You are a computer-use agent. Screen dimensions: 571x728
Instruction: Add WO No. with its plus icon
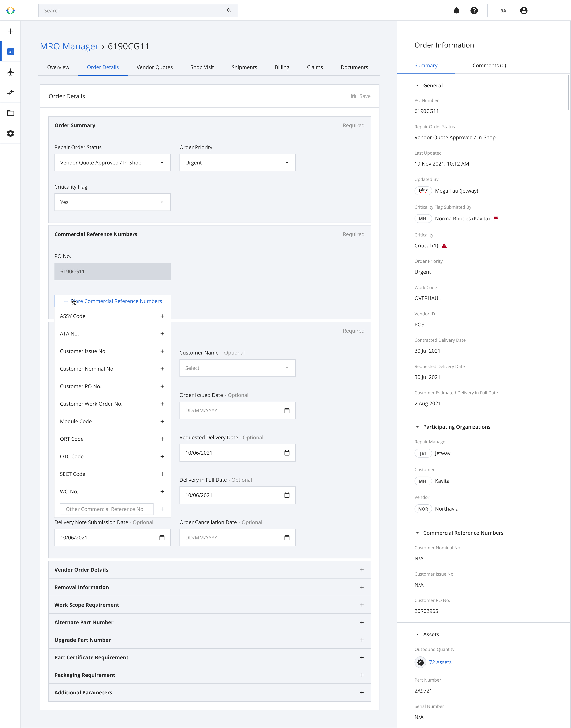pyautogui.click(x=162, y=492)
